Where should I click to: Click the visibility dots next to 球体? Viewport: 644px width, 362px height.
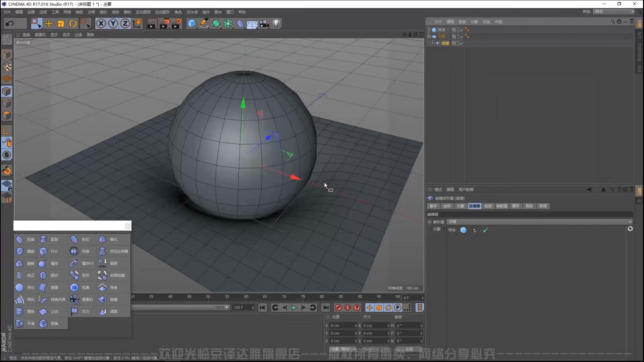[x=458, y=30]
